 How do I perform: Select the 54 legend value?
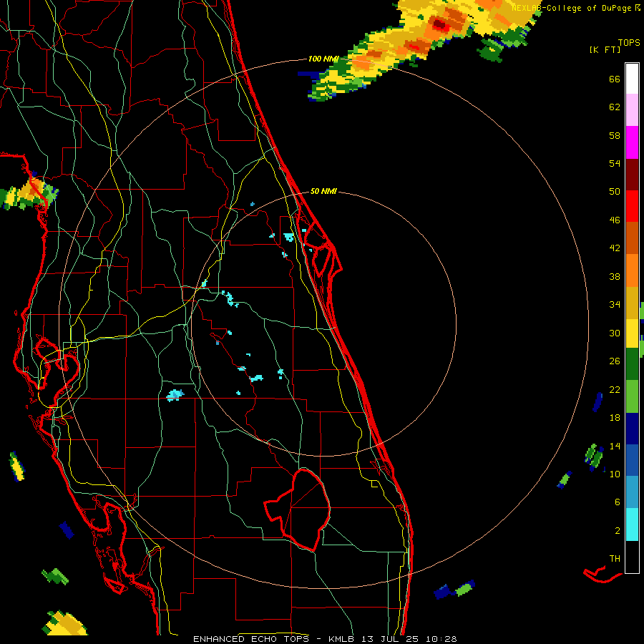pos(615,163)
